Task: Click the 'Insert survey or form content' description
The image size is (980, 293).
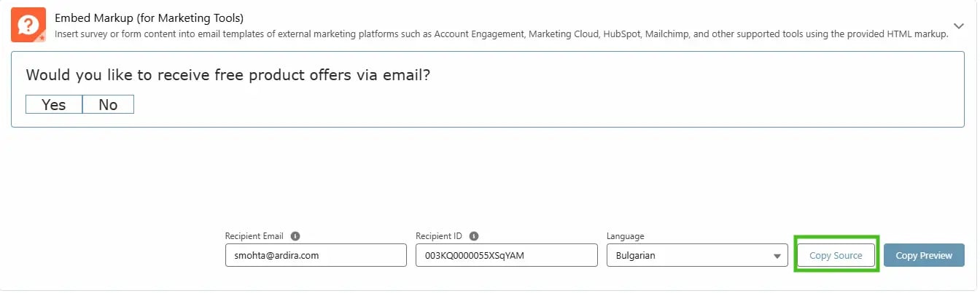Action: pos(502,35)
